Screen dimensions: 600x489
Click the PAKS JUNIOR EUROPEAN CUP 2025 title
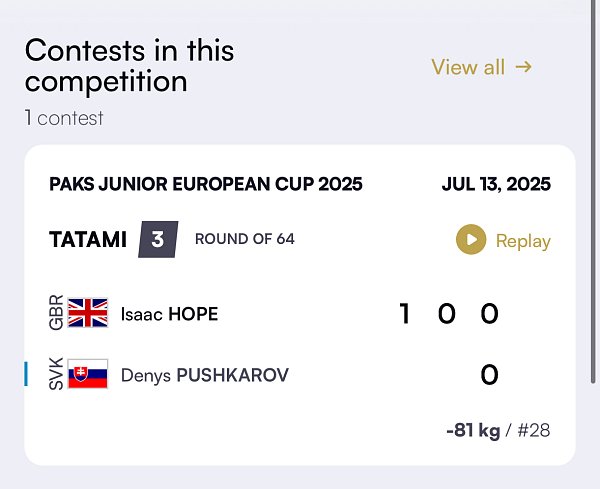(205, 184)
